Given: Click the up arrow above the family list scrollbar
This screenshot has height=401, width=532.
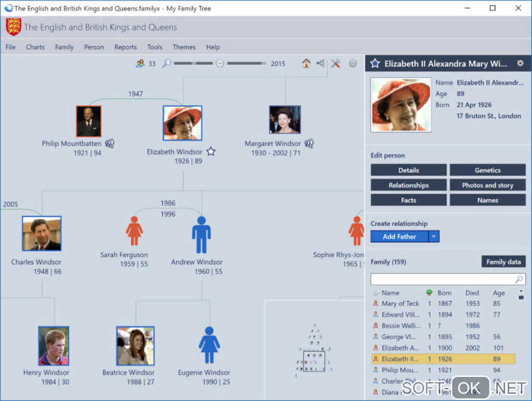Looking at the screenshot, I should [x=521, y=291].
